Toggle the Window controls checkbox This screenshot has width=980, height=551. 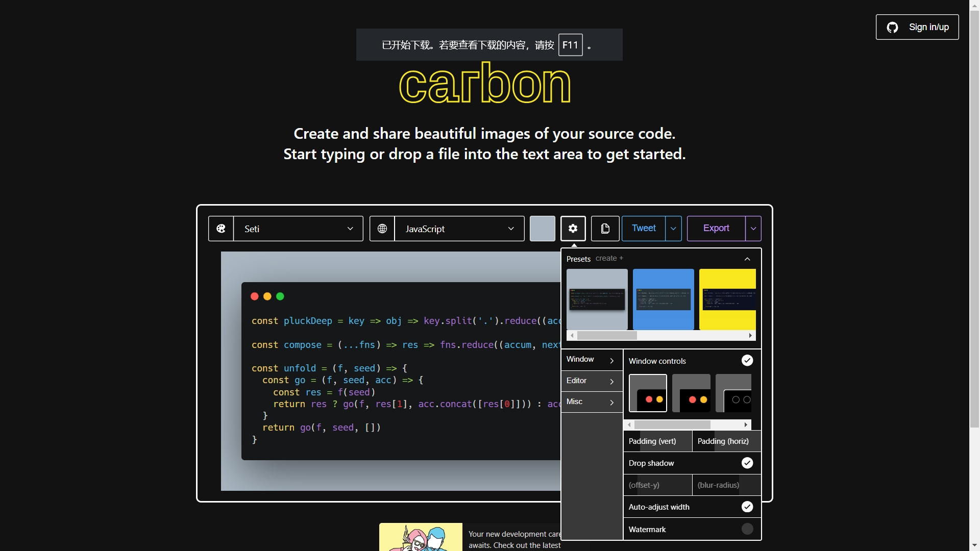[747, 361]
